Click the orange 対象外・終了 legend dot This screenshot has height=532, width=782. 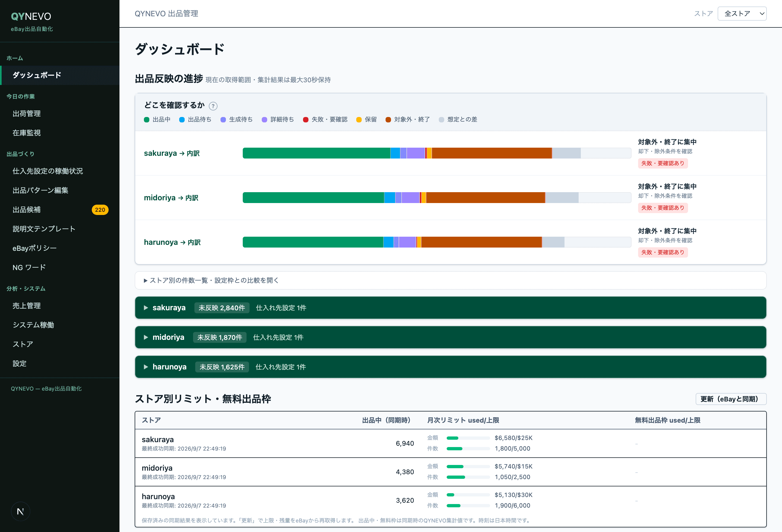tap(388, 120)
